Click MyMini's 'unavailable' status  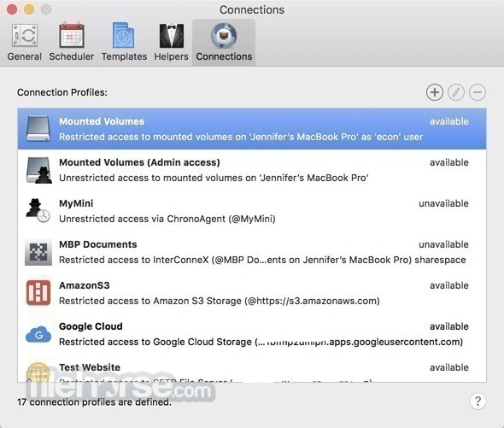(x=443, y=203)
